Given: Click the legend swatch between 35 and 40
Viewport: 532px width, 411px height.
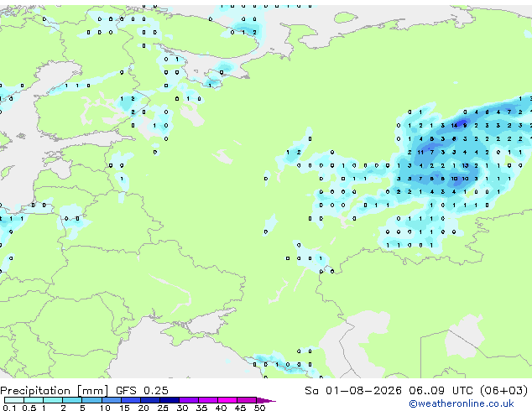Looking at the screenshot, I should [x=208, y=400].
